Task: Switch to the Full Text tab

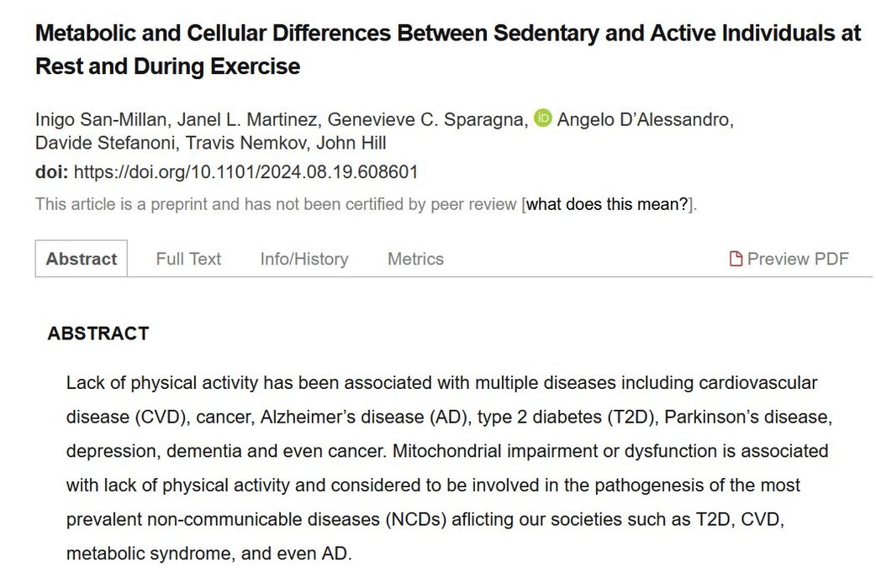Action: click(x=188, y=259)
